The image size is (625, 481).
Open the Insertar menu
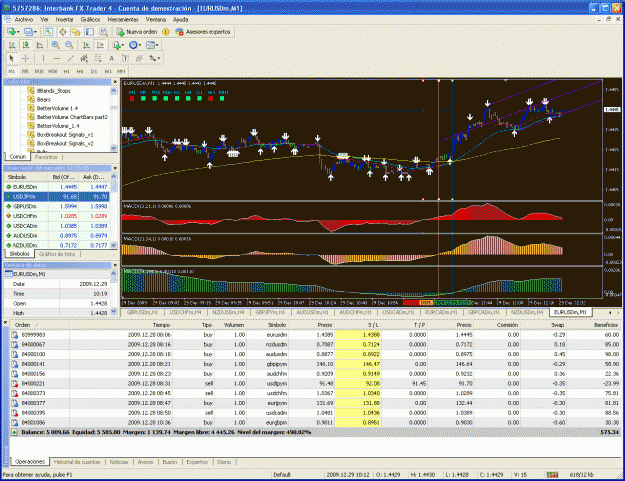point(64,20)
